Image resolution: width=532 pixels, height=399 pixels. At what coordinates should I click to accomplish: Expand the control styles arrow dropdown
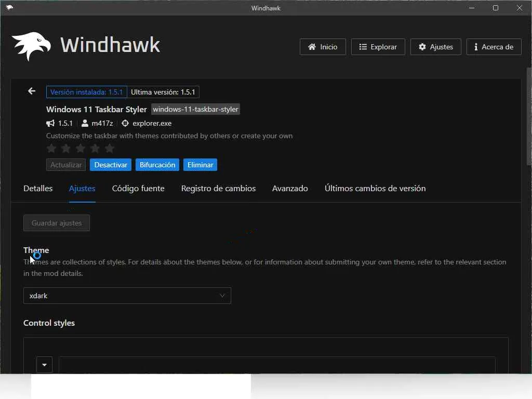click(45, 365)
